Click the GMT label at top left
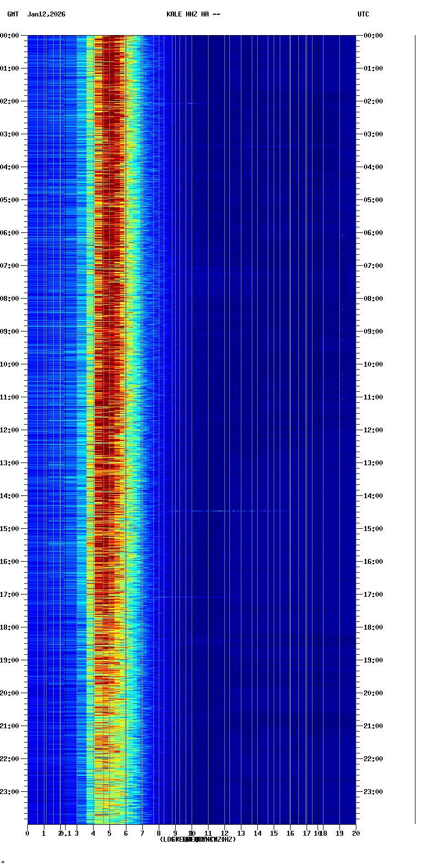439x868 pixels. click(x=13, y=14)
